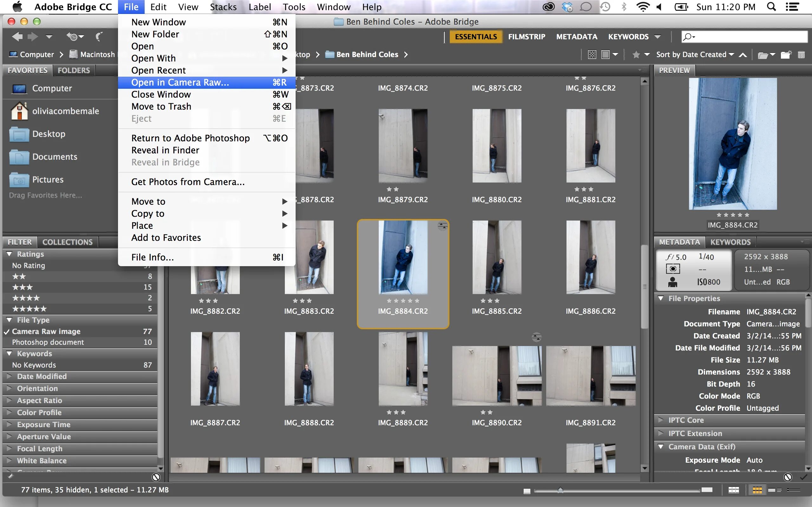The height and width of the screenshot is (507, 812).
Task: Click the thumbnail size slider handle
Action: pos(560,490)
